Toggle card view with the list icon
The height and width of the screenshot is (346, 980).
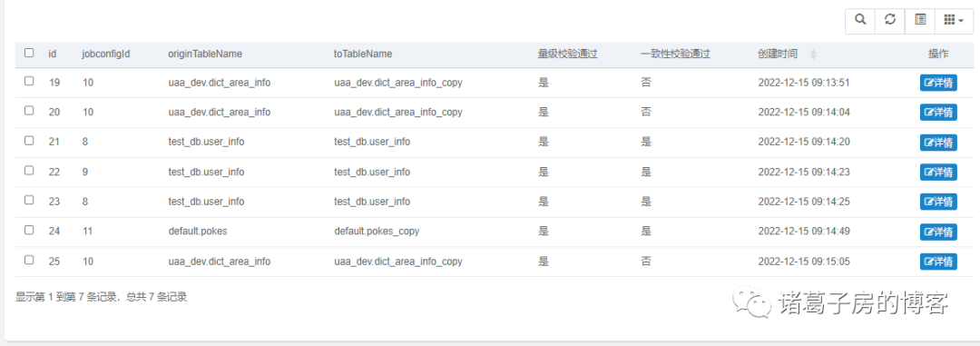click(920, 20)
